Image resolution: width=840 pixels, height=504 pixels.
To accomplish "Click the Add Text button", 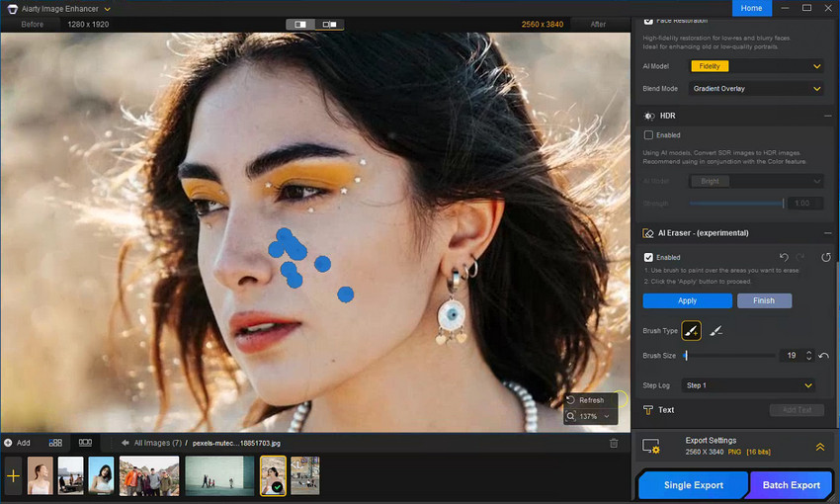I will 797,410.
